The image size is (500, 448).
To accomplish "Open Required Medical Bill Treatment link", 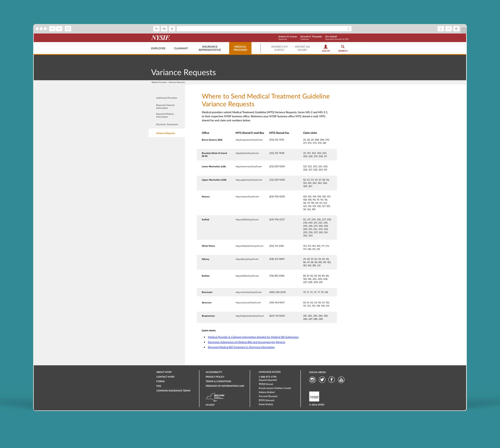I will [241, 347].
